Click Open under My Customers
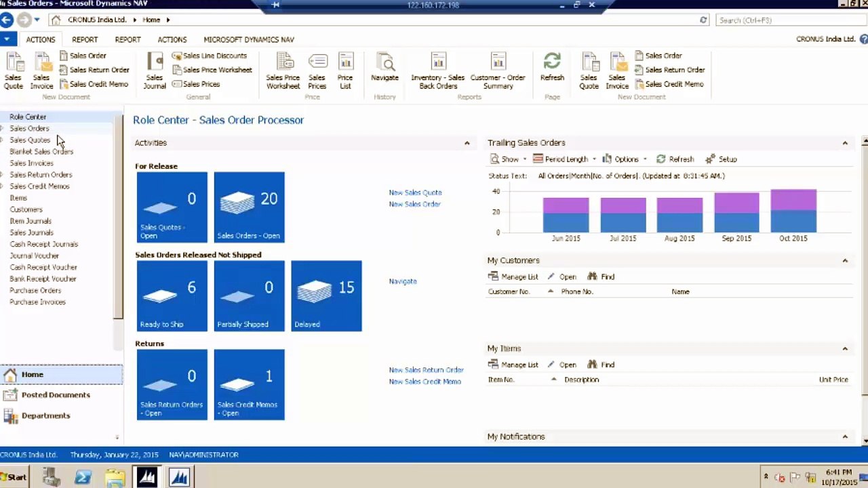 click(562, 277)
